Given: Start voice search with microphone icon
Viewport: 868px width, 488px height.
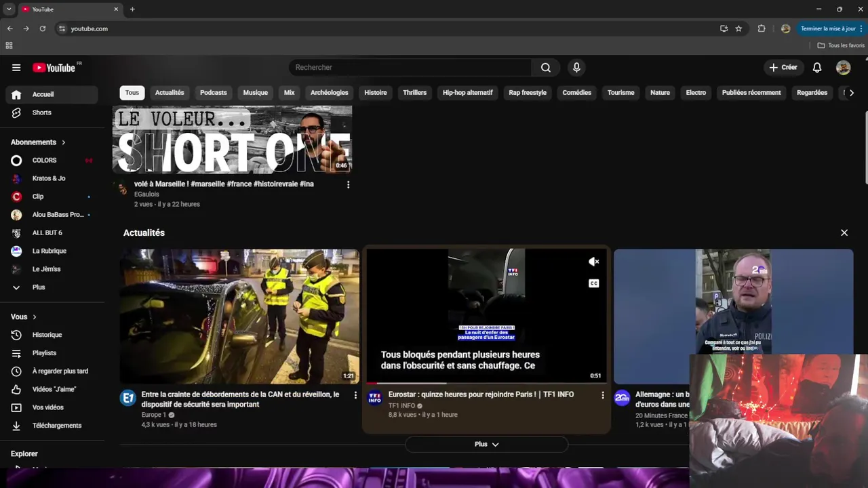Looking at the screenshot, I should [x=576, y=68].
